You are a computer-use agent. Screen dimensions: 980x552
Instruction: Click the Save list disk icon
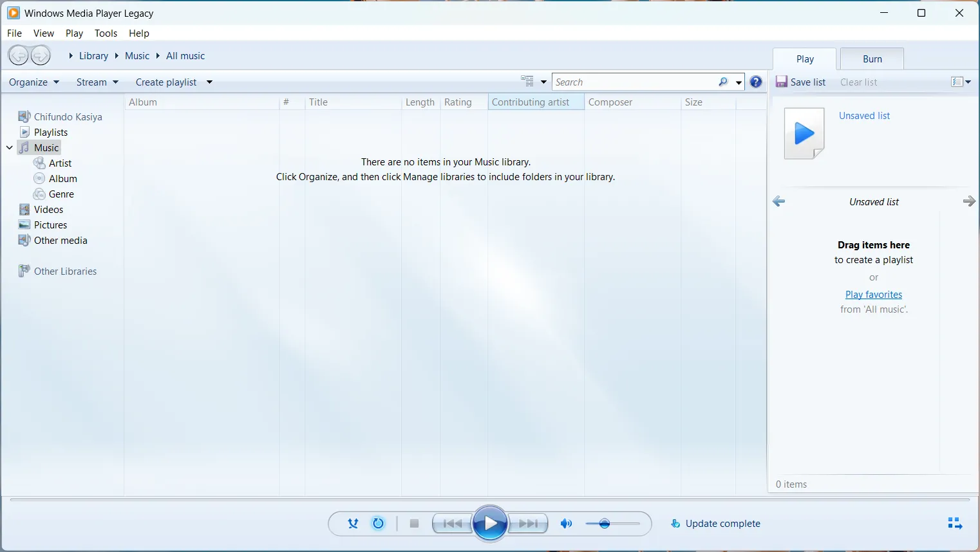pos(782,82)
